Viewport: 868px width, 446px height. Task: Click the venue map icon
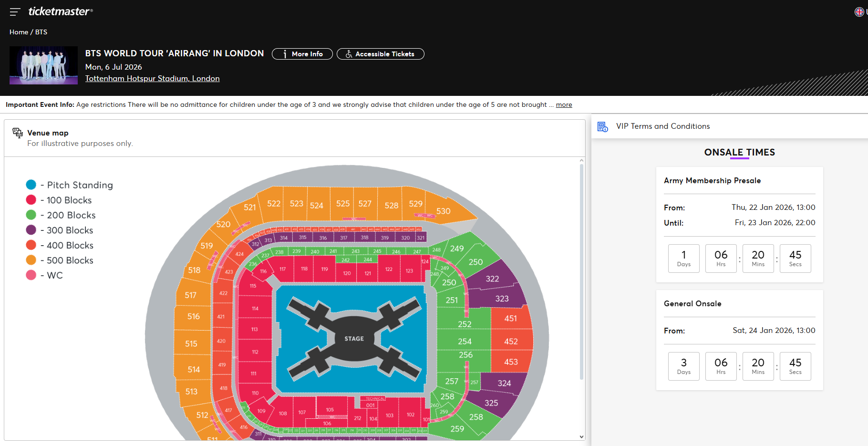tap(18, 133)
